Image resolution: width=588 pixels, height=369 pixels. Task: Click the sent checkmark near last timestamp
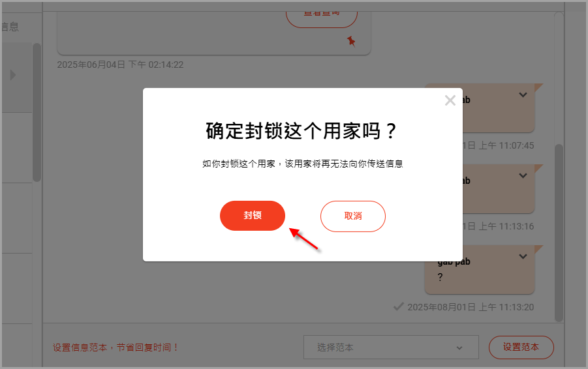(x=398, y=306)
